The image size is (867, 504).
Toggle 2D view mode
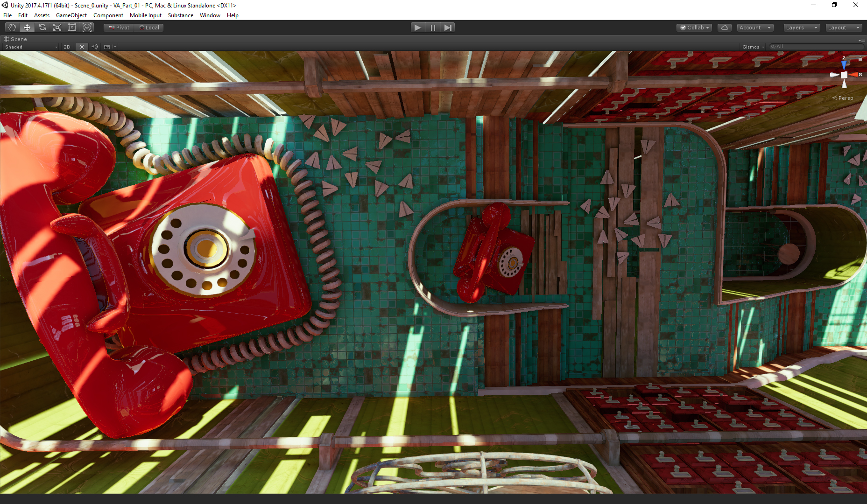click(x=67, y=47)
